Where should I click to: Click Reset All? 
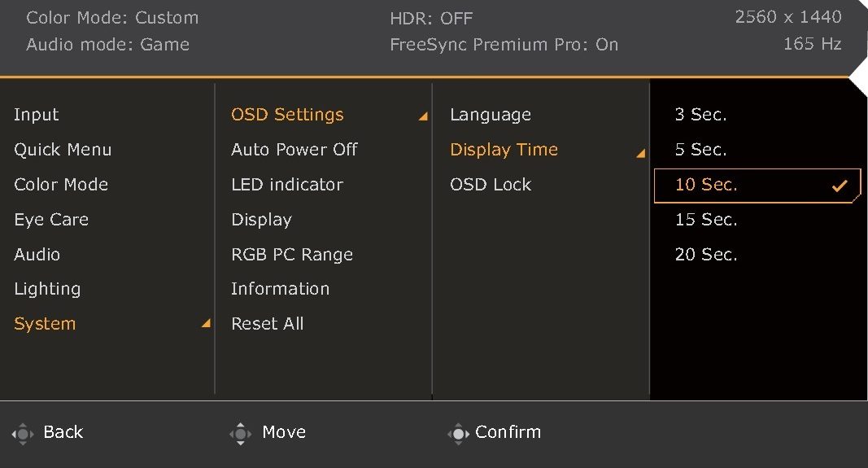point(268,324)
